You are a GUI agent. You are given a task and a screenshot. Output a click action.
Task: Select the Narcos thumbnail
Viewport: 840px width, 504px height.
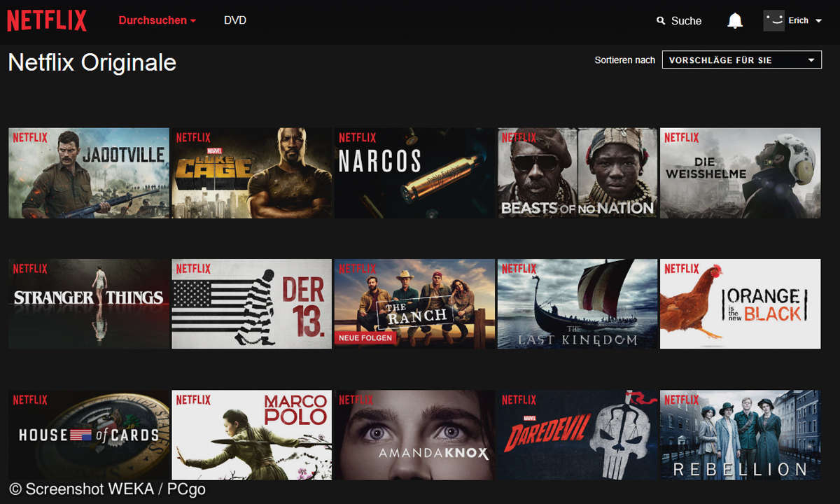415,173
